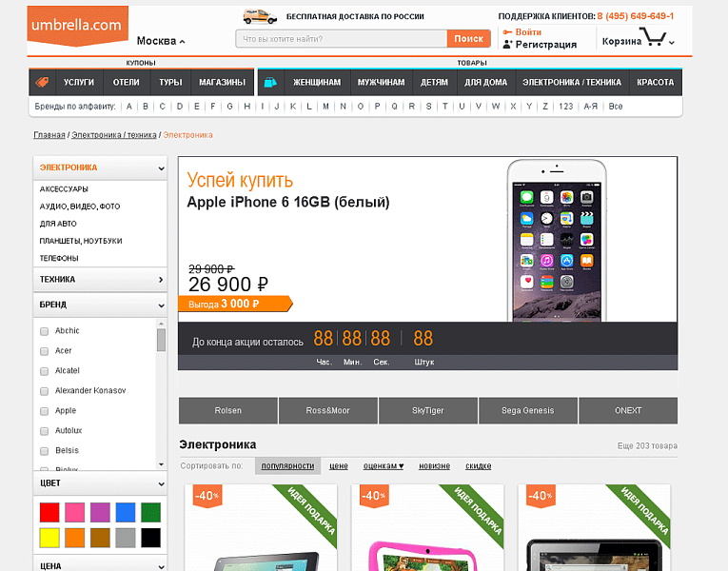728x571 pixels.
Task: Click the blue goods tag icon
Action: [x=270, y=82]
